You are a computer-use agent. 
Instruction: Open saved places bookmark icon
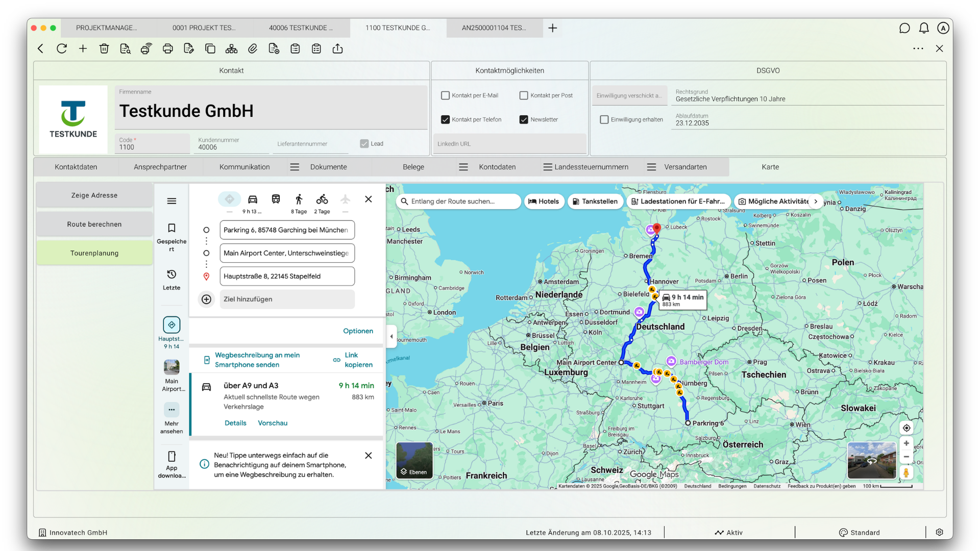click(x=171, y=228)
